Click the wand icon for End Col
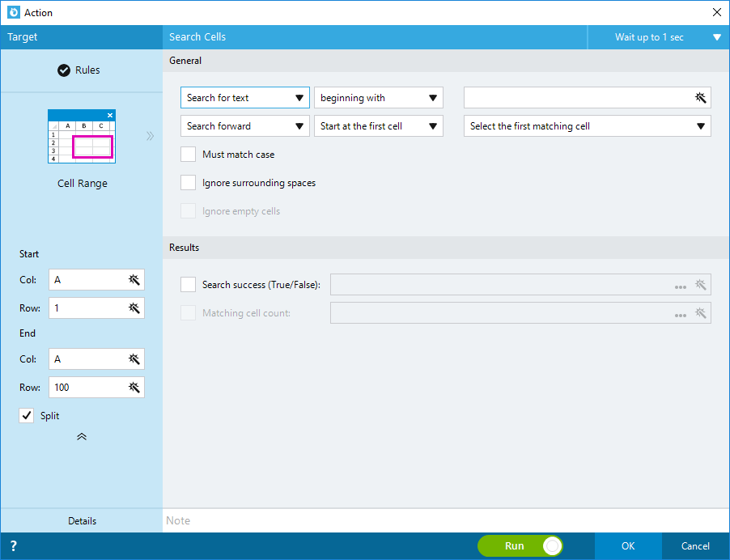The height and width of the screenshot is (560, 730). click(134, 359)
